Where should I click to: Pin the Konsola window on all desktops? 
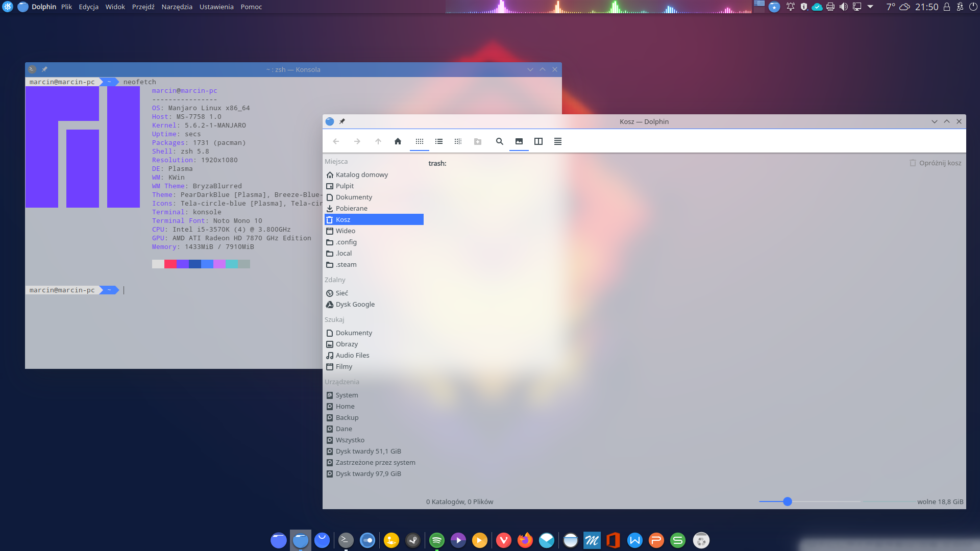(44, 69)
